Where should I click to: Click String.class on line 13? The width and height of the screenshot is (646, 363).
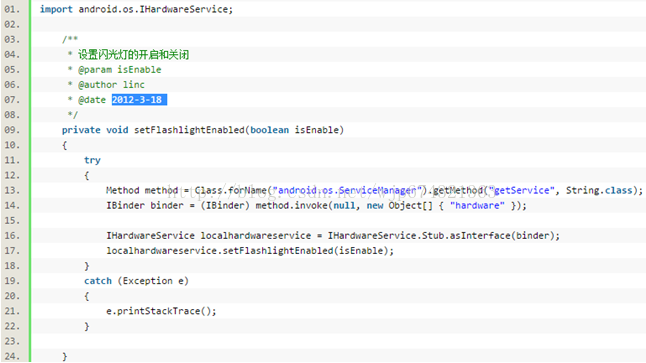coord(599,190)
